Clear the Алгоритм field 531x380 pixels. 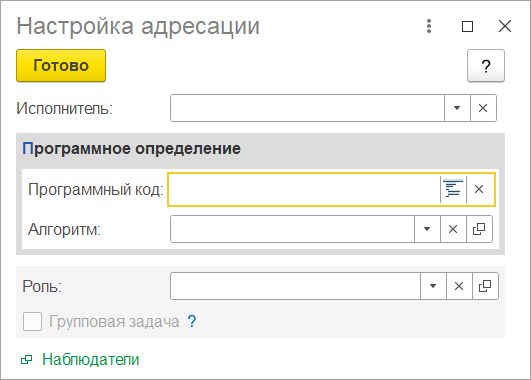click(x=453, y=229)
